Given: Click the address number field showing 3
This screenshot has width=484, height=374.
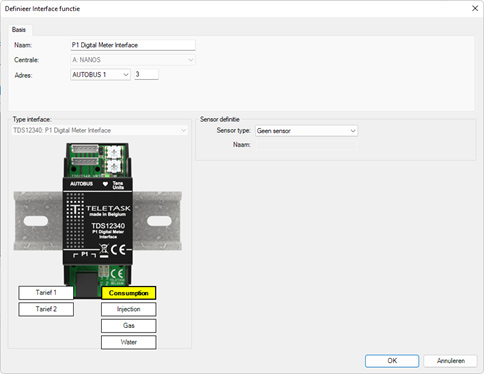Looking at the screenshot, I should coord(146,74).
